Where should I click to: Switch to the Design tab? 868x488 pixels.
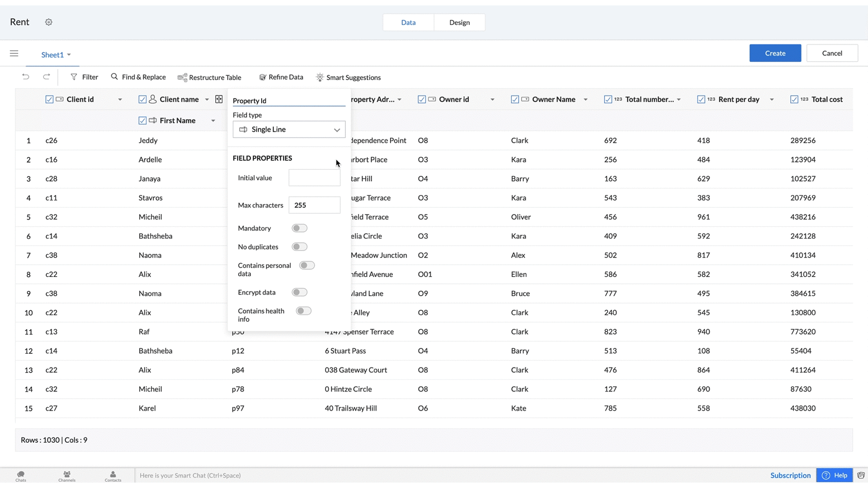[x=459, y=23]
